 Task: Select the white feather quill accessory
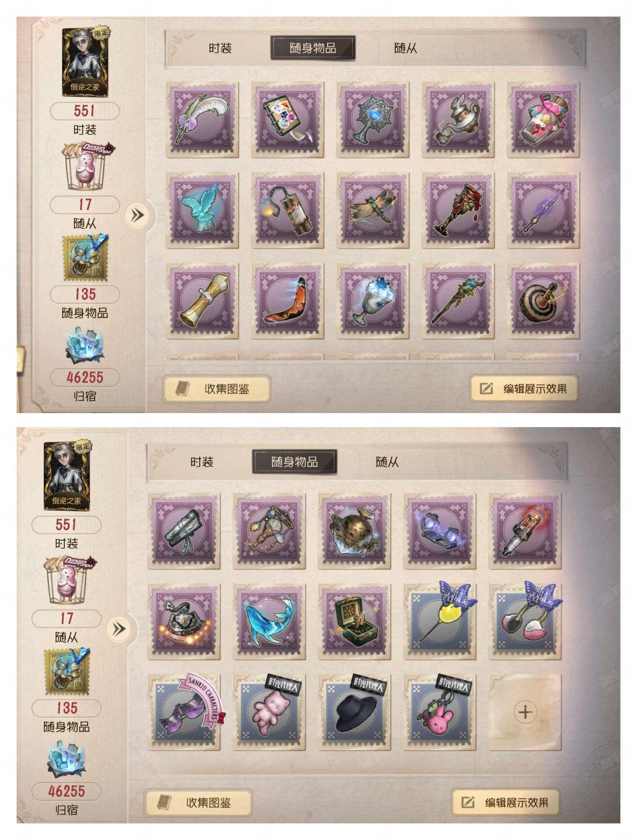point(202,119)
